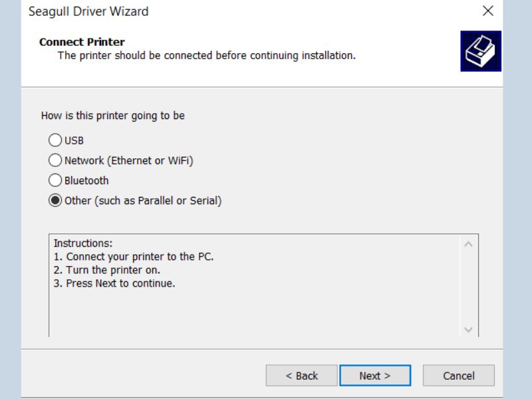
Task: Click the subtitle about connecting before installation
Action: (x=206, y=55)
